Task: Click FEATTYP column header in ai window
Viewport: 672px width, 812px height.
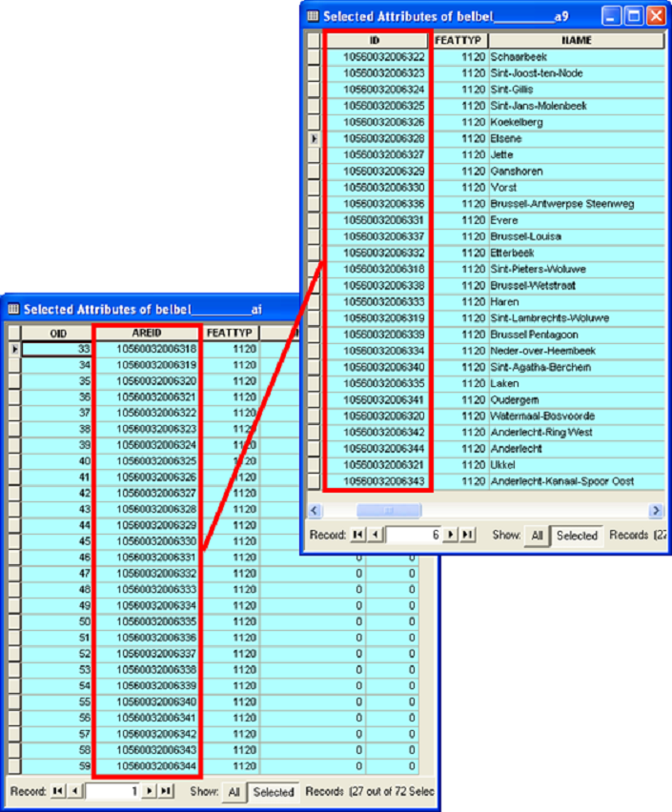Action: tap(230, 333)
